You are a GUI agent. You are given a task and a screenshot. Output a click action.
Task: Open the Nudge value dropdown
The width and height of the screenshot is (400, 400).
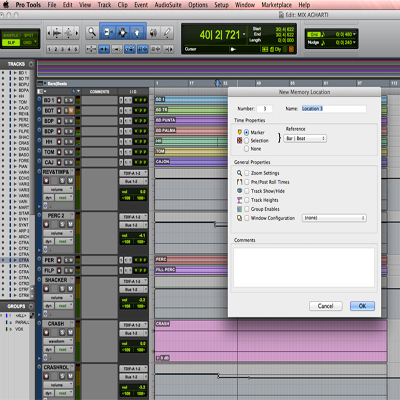click(x=354, y=42)
